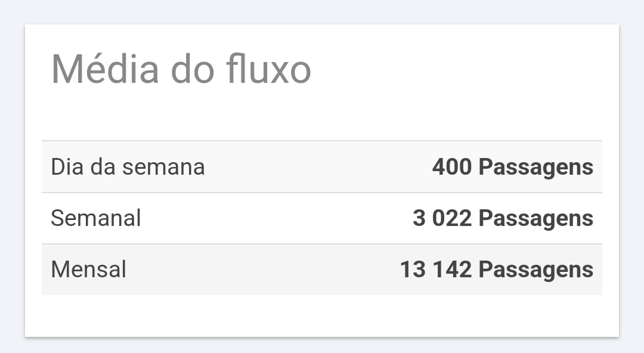Screen dimensions: 644x353
Task: Click the word Passagens in the Mensal row
Action: [536, 270]
